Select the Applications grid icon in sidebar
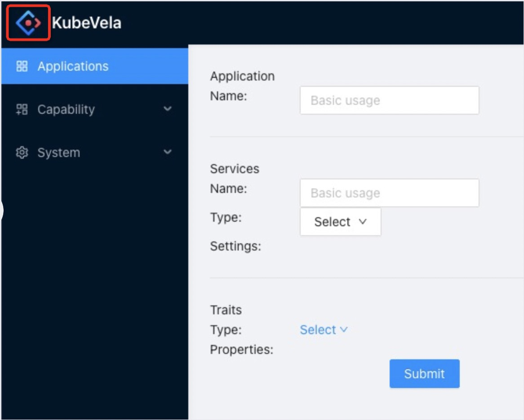Image resolution: width=524 pixels, height=420 pixels. 21,66
